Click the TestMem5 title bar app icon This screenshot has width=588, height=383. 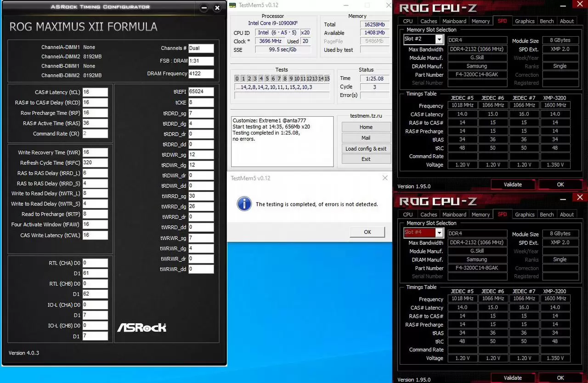coord(232,5)
